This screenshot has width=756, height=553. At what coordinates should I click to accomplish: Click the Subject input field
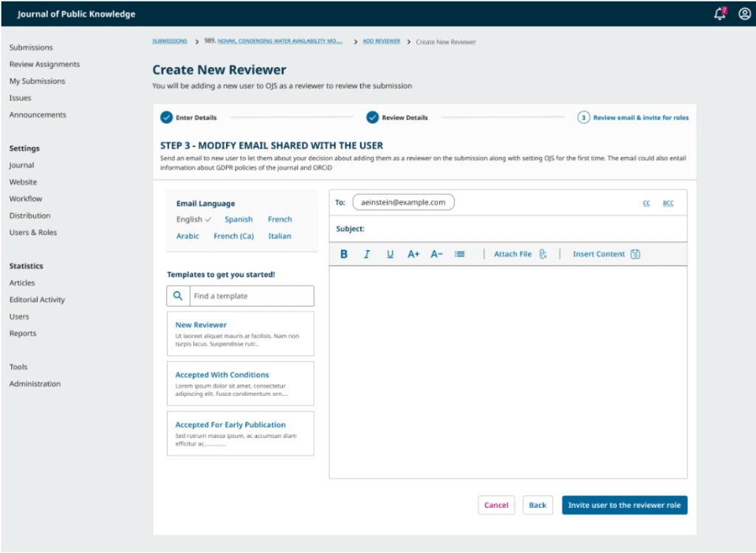[524, 229]
